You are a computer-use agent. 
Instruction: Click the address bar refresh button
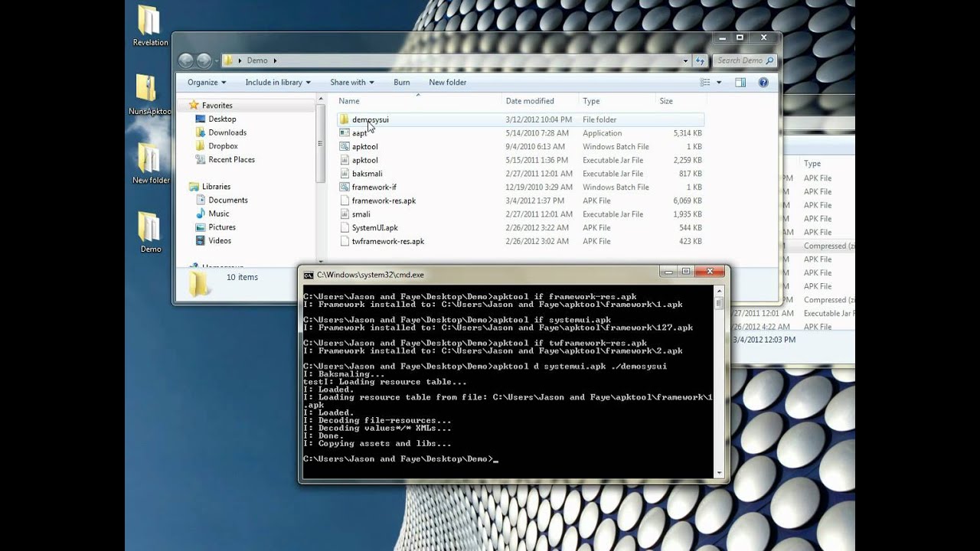tap(700, 60)
